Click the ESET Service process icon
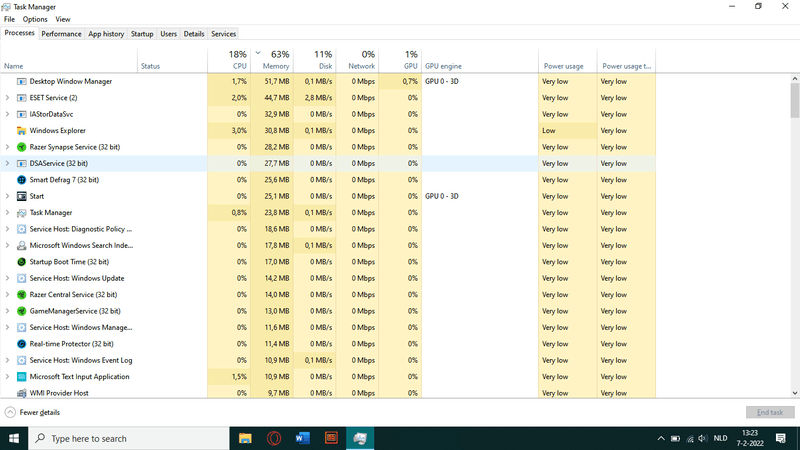The width and height of the screenshot is (800, 450). 21,98
